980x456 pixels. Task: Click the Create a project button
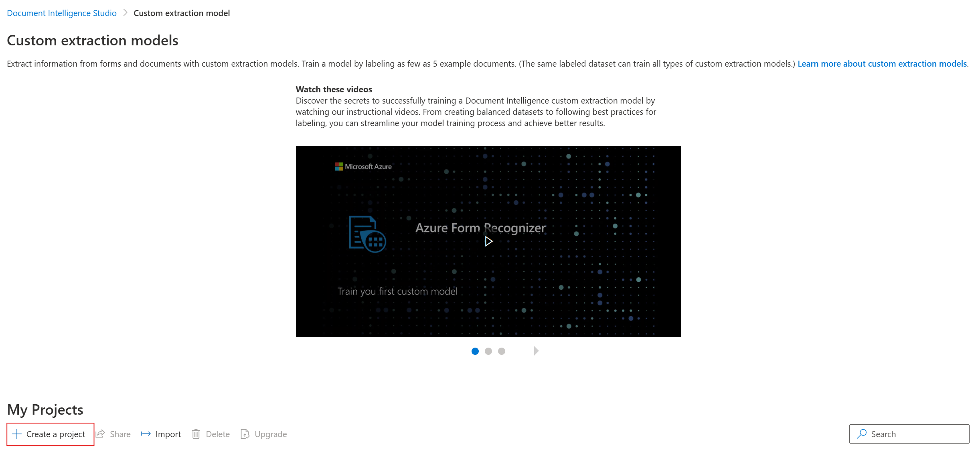[49, 434]
